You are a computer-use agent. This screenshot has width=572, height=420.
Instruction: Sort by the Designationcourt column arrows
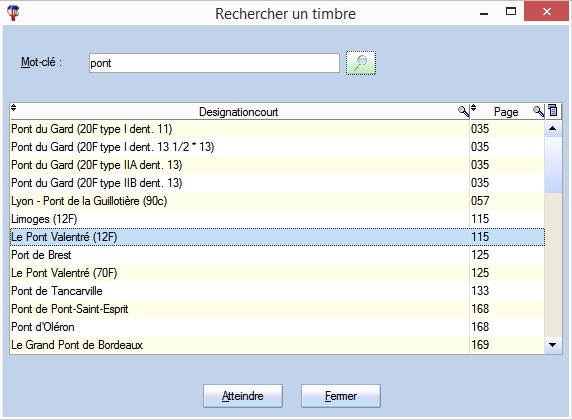click(x=13, y=108)
